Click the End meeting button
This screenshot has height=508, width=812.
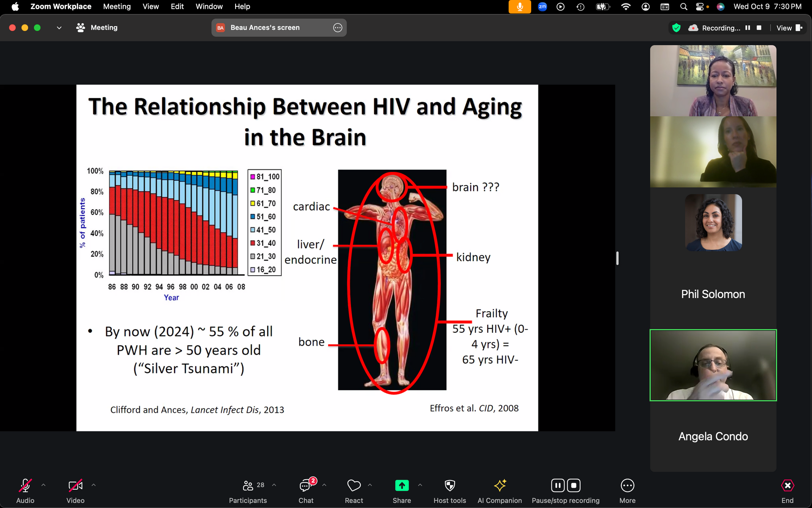[787, 486]
